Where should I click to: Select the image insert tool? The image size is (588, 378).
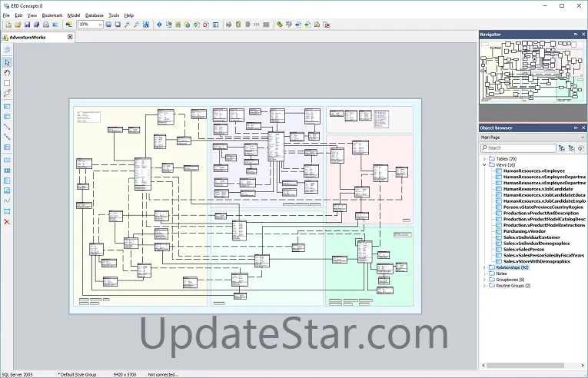pos(7,191)
